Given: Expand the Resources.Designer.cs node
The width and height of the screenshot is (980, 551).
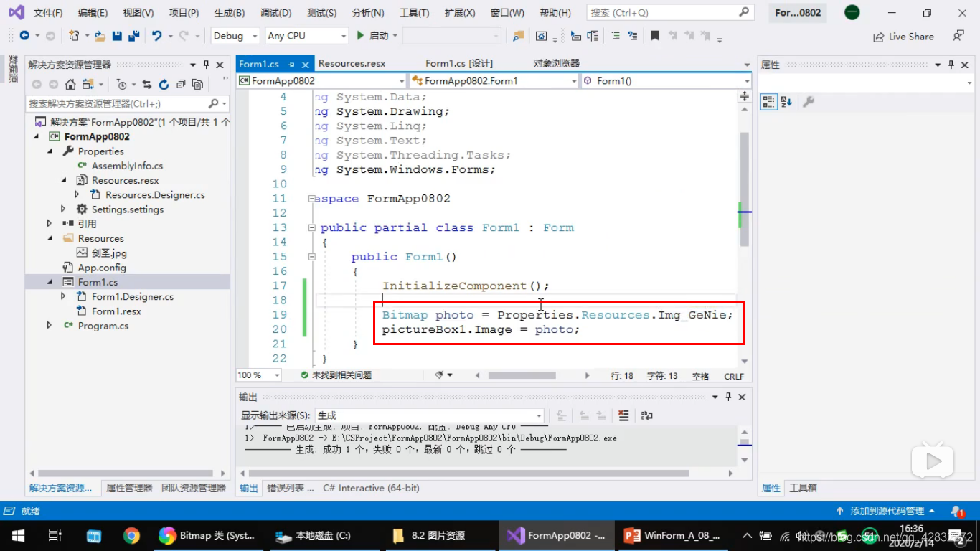Looking at the screenshot, I should tap(77, 195).
